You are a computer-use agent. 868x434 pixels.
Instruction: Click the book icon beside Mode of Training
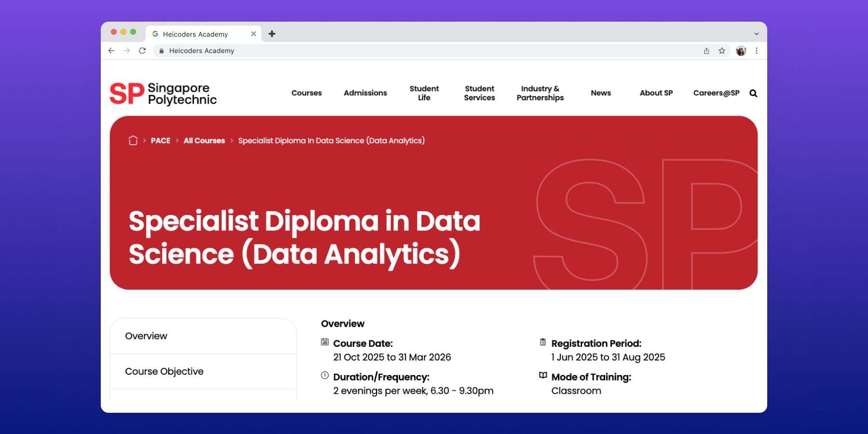(x=542, y=375)
